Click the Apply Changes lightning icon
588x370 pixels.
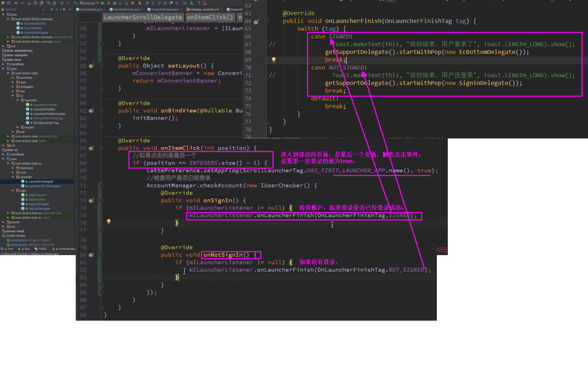click(x=109, y=3)
